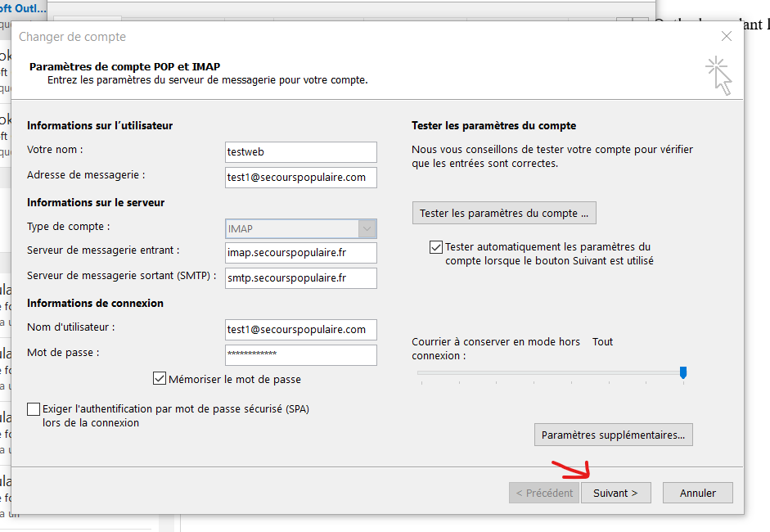Focus the Votre nom text field
This screenshot has height=532, width=770.
[x=300, y=152]
